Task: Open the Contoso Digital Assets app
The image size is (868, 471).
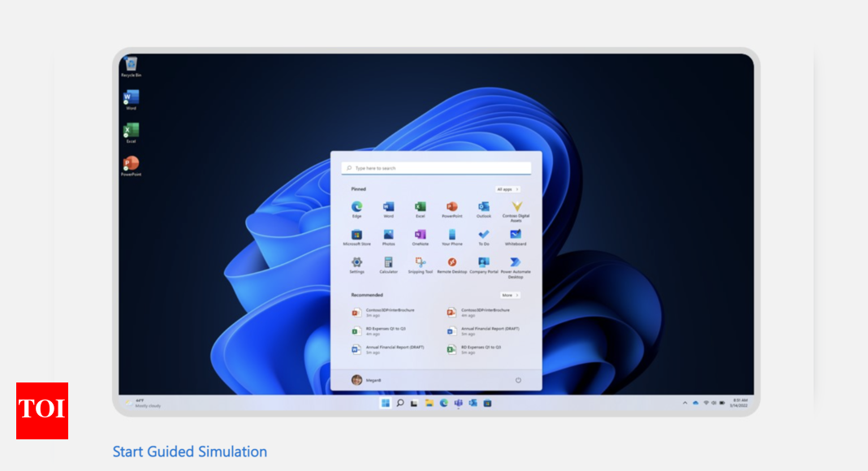Action: pos(516,211)
